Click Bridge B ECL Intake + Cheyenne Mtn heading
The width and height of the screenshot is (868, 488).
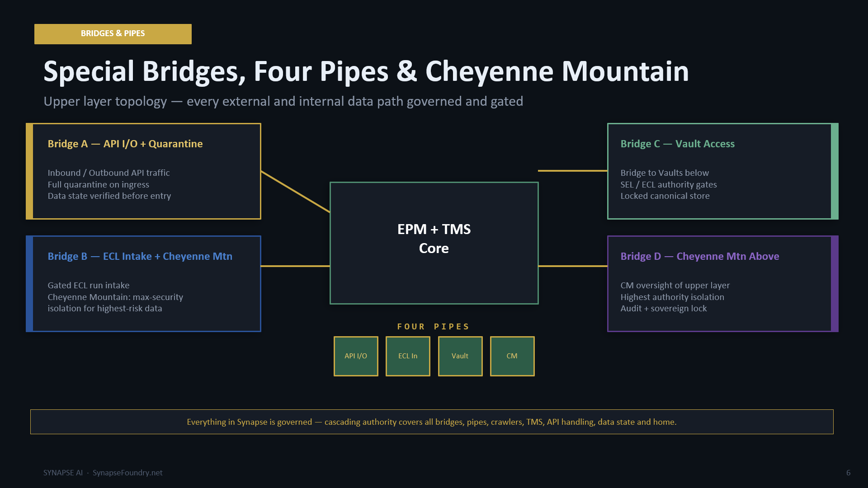coord(140,256)
